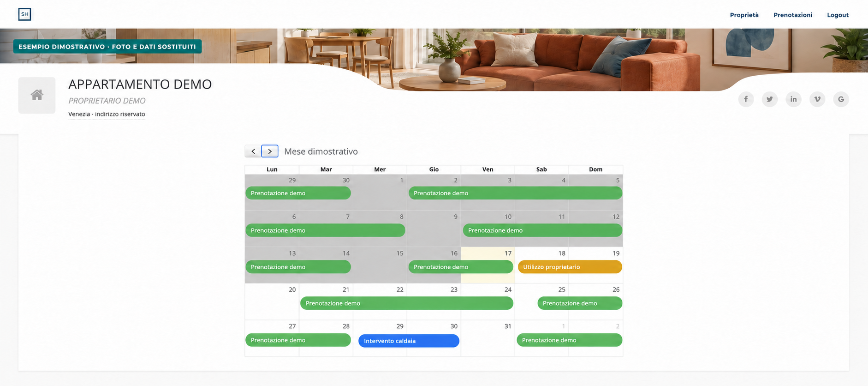Select day 9 in the calendar
Image resolution: width=868 pixels, height=386 pixels.
point(434,229)
